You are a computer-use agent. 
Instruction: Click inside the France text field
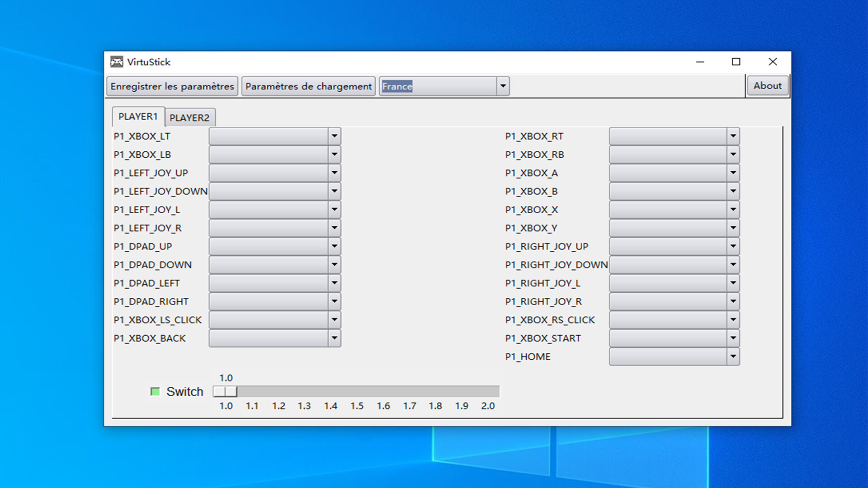click(434, 86)
